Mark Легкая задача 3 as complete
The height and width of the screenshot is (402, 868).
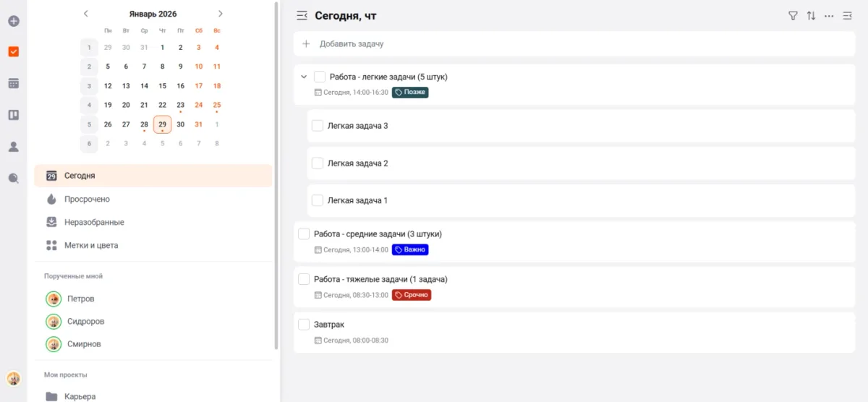point(317,126)
